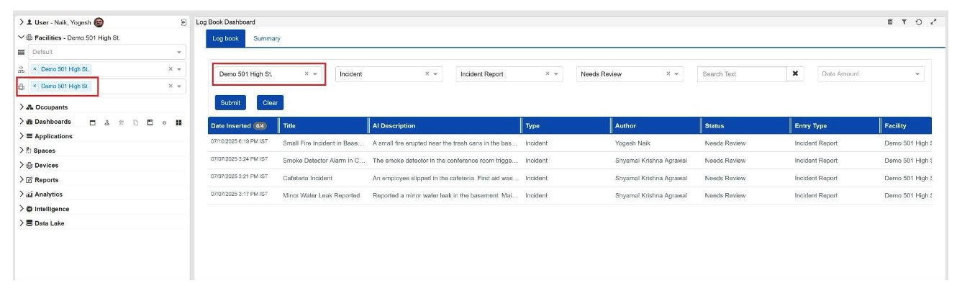Screen dimensions: 980x304
Task: Click the filter funnel icon in dashboard header
Action: click(904, 22)
